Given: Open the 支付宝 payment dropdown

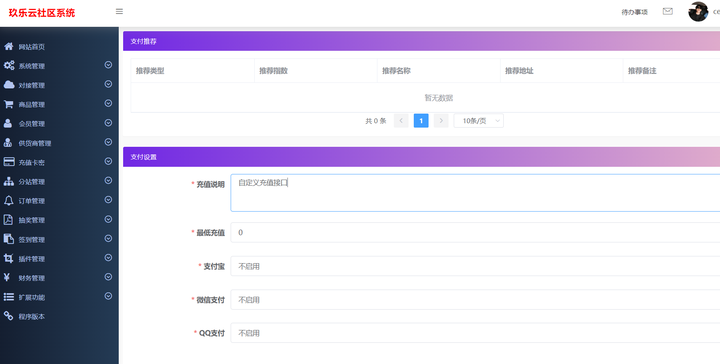Looking at the screenshot, I should (475, 266).
